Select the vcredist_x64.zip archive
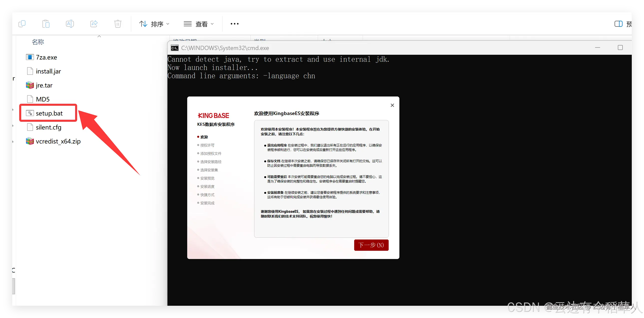Image resolution: width=644 pixels, height=318 pixels. pos(58,141)
